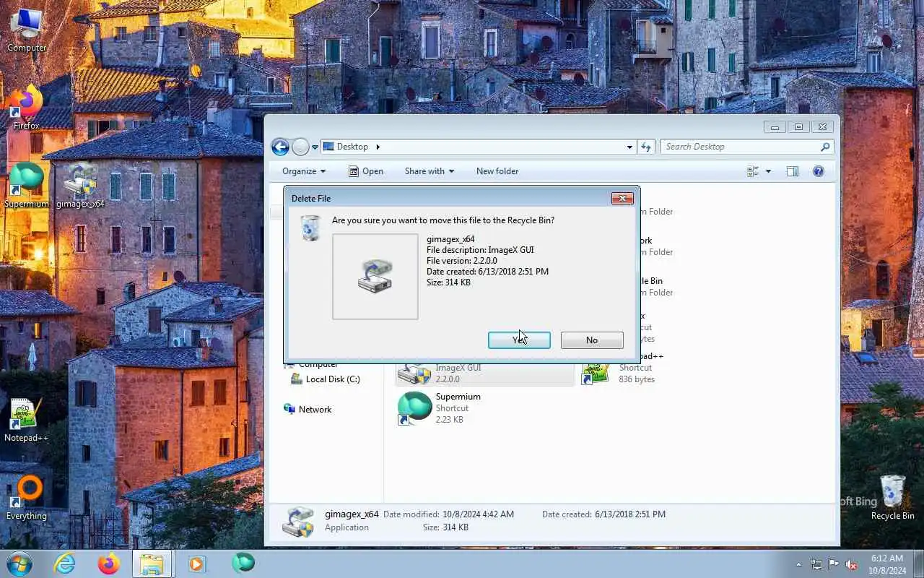
Task: Click the Recycle Bin icon in the dialog
Action: click(310, 228)
